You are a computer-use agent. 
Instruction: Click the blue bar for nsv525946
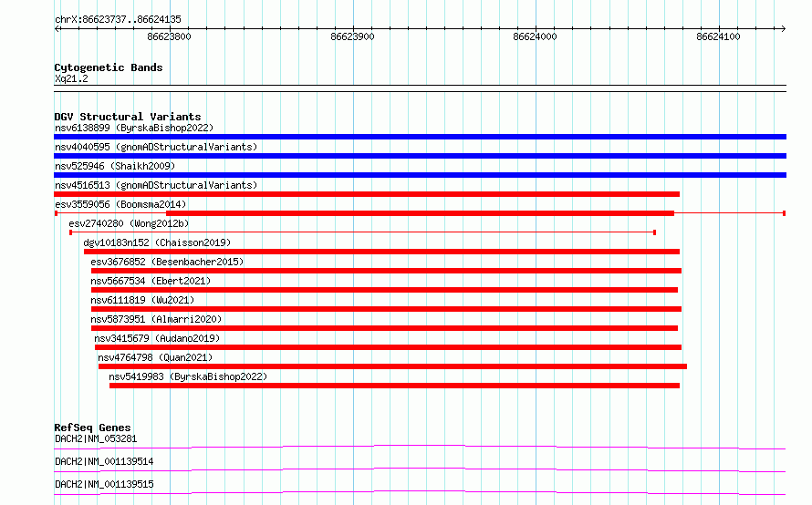(x=420, y=175)
